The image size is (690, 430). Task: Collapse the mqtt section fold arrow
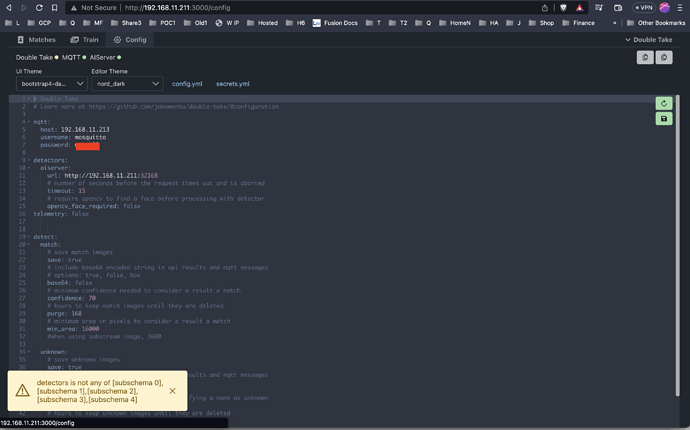pyautogui.click(x=29, y=122)
